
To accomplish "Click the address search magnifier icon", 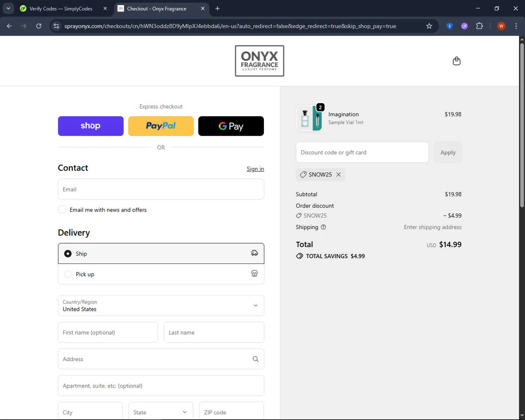I will [x=255, y=359].
